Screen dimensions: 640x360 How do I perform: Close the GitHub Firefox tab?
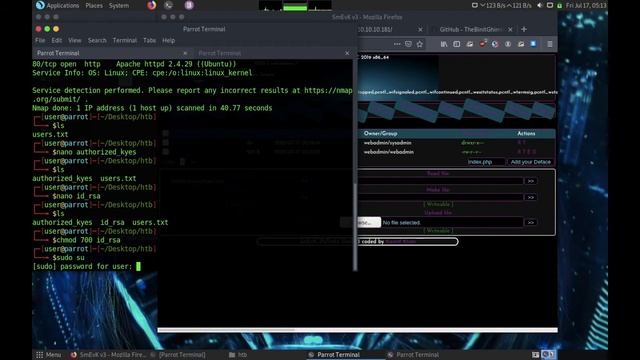510,29
